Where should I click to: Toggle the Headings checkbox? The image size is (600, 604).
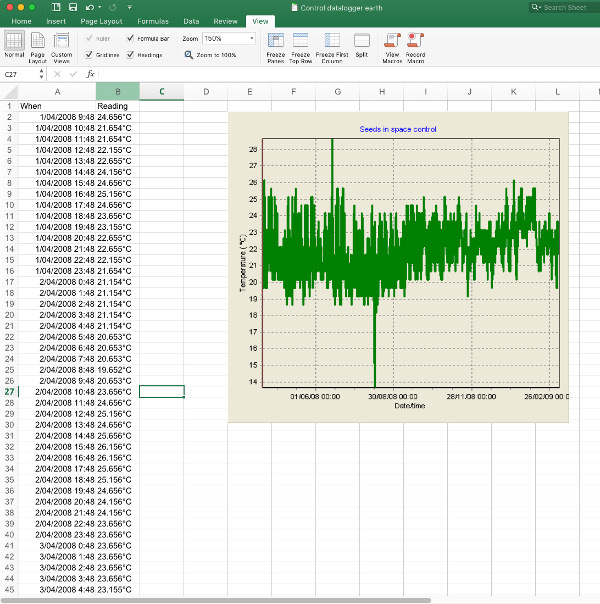tap(130, 55)
